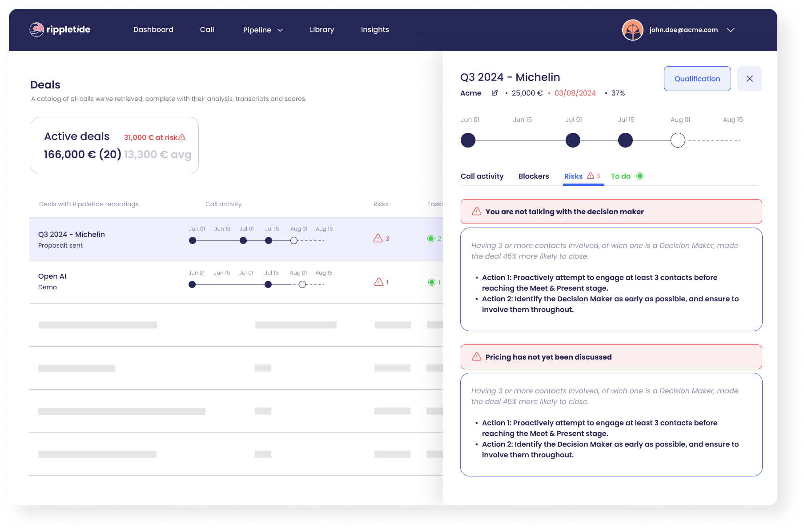This screenshot has width=804, height=532.
Task: Click the Jun 01 dot in Michelin row timeline
Action: tap(193, 240)
